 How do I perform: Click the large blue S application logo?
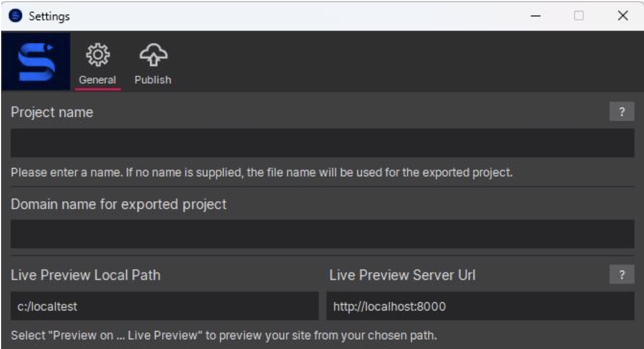36,61
